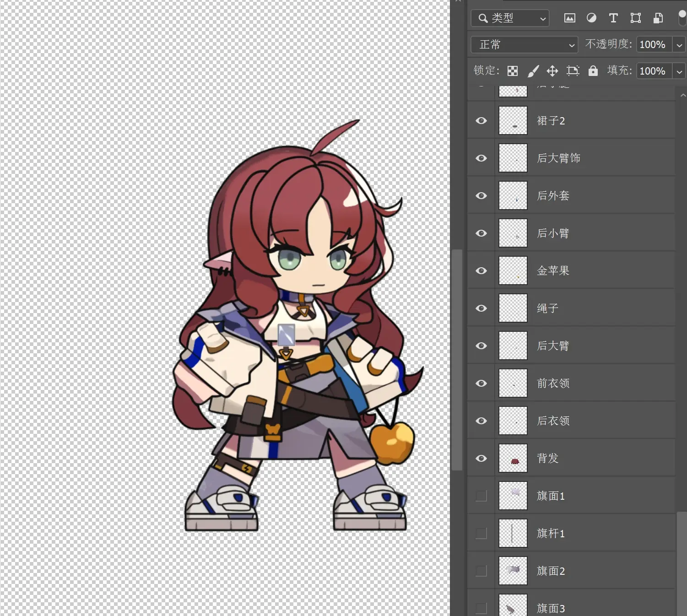Filter layers by smart object icon
Screen dimensions: 687x616
click(658, 18)
